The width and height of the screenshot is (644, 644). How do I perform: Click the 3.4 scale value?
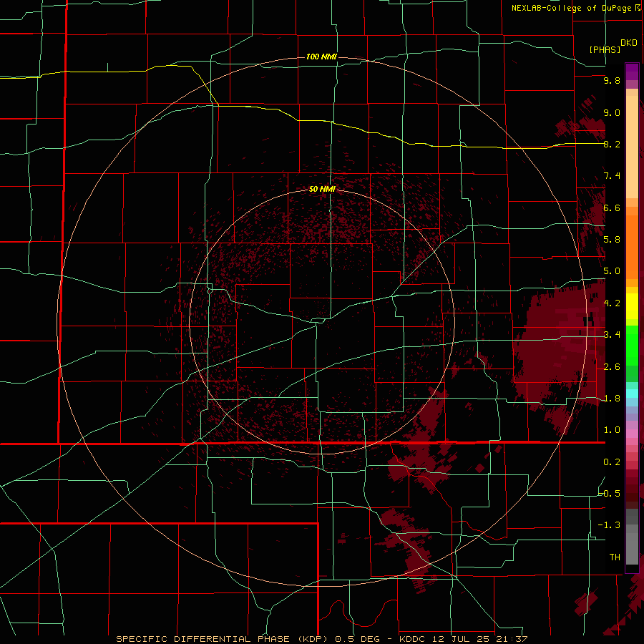click(612, 335)
